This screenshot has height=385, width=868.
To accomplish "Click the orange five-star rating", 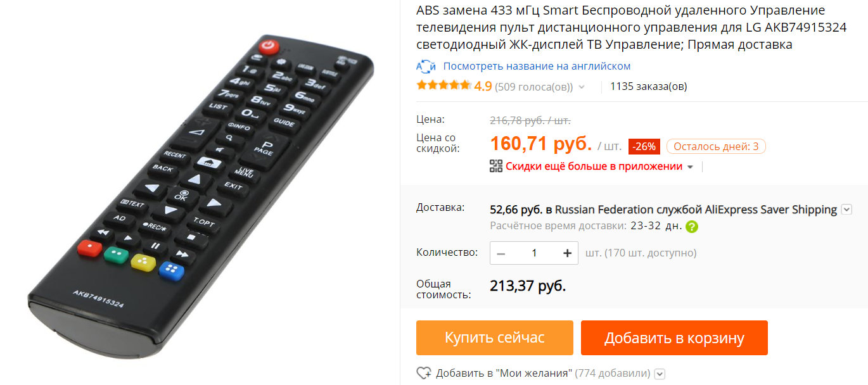I will click(x=444, y=85).
